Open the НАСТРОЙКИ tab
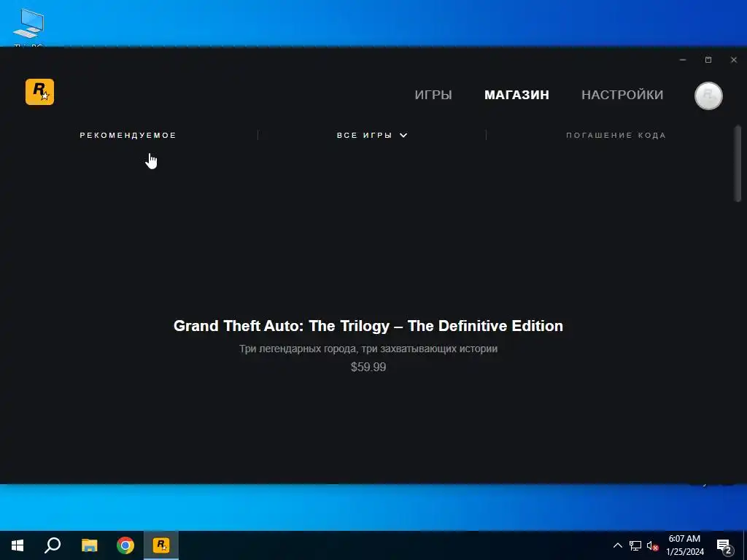Viewport: 747px width, 560px height. click(622, 95)
